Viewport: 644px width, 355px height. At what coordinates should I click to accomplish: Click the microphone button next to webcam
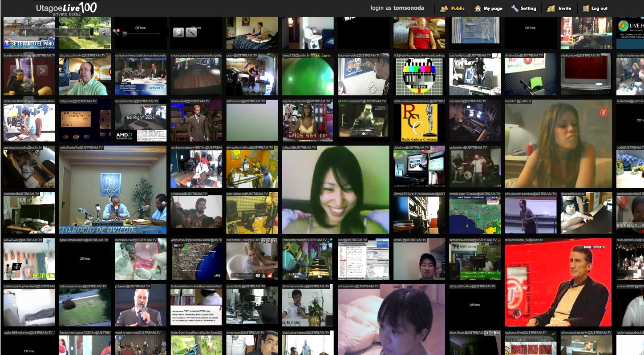pyautogui.click(x=191, y=32)
